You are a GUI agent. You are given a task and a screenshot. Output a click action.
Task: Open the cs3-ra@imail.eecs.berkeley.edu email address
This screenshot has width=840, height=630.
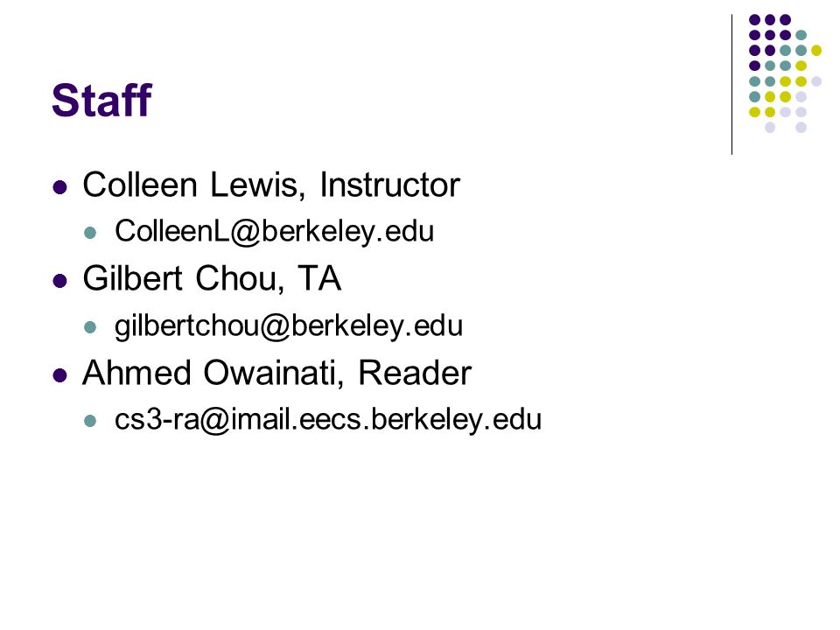click(328, 419)
